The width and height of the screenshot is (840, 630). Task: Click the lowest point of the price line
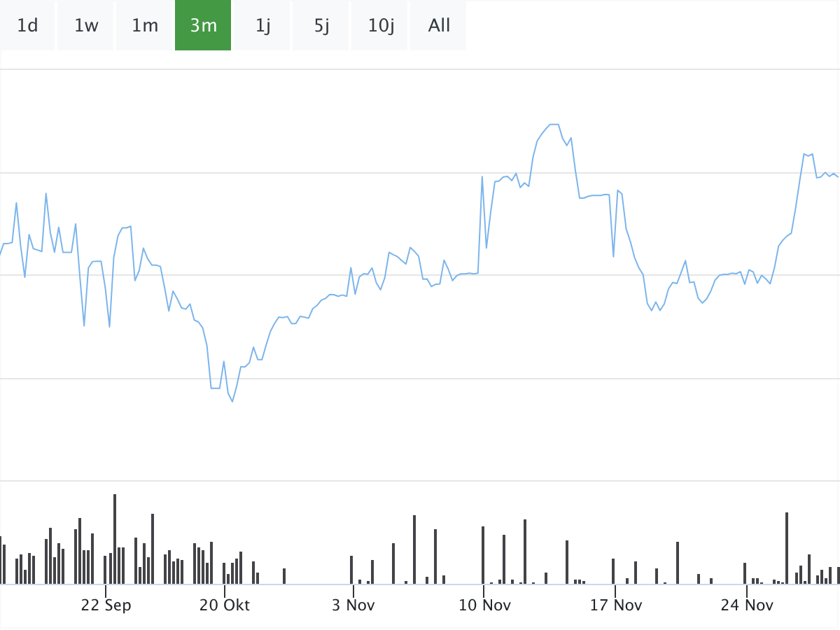coord(232,401)
